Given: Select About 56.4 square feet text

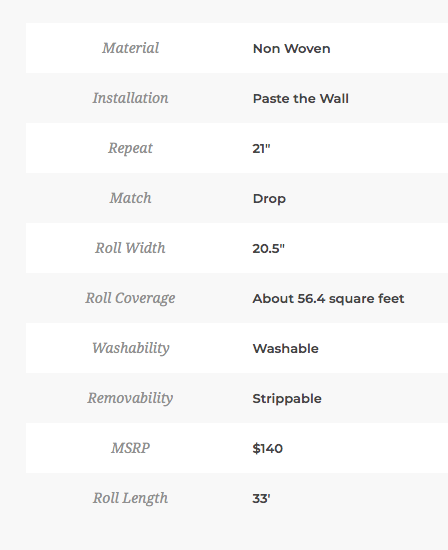Looking at the screenshot, I should click(328, 299).
